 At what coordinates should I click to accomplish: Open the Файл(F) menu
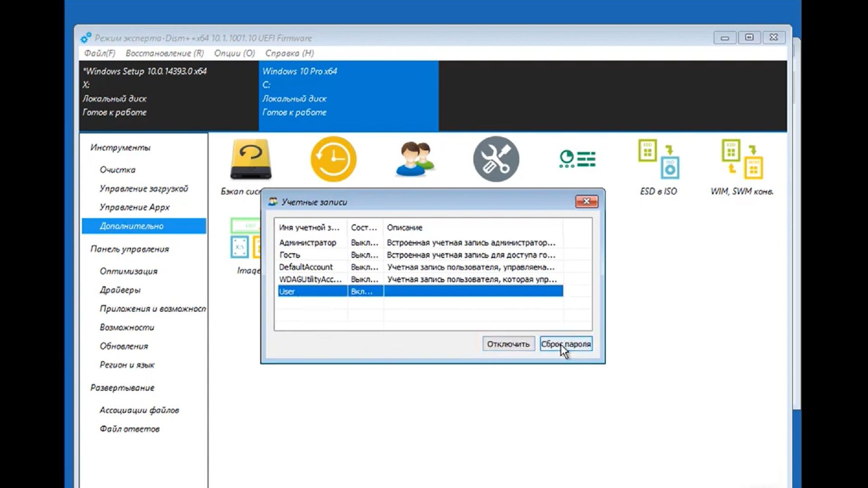99,53
